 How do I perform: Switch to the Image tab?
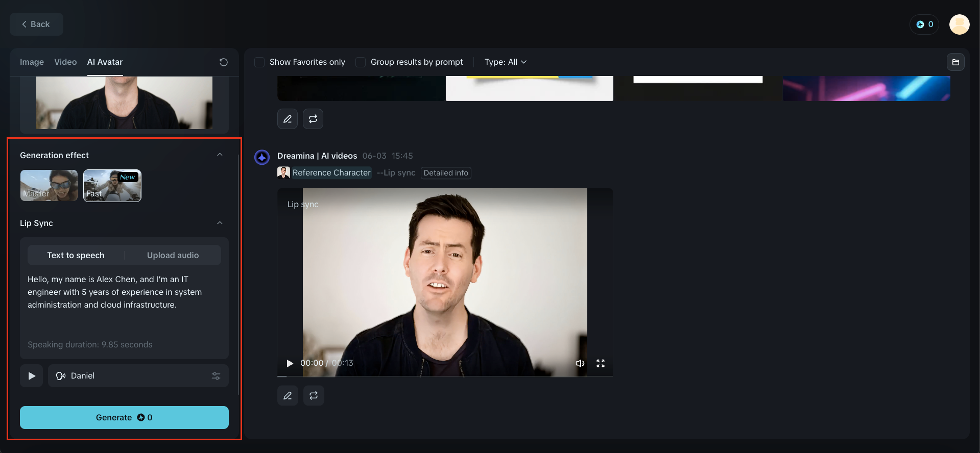pyautogui.click(x=32, y=62)
